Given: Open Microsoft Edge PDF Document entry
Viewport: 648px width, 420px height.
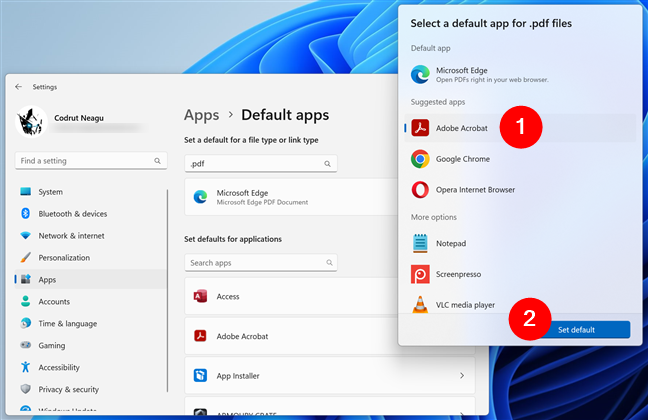Looking at the screenshot, I should (290, 197).
